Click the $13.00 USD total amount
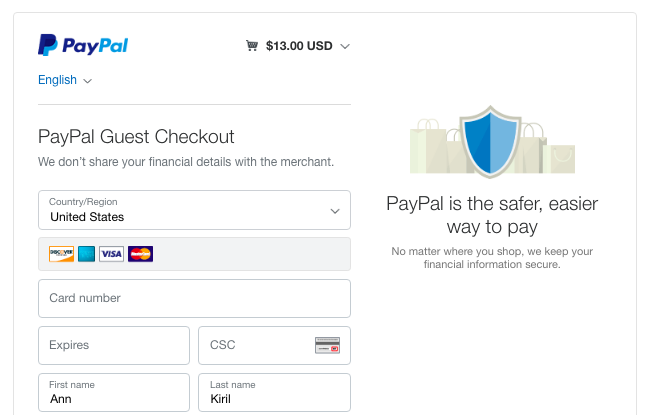The image size is (661, 415). tap(299, 46)
